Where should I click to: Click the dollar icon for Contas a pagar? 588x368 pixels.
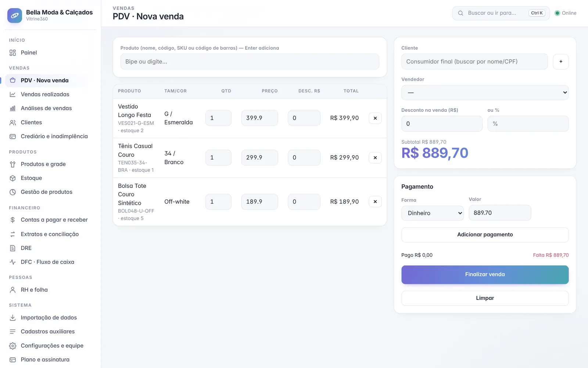tap(12, 220)
